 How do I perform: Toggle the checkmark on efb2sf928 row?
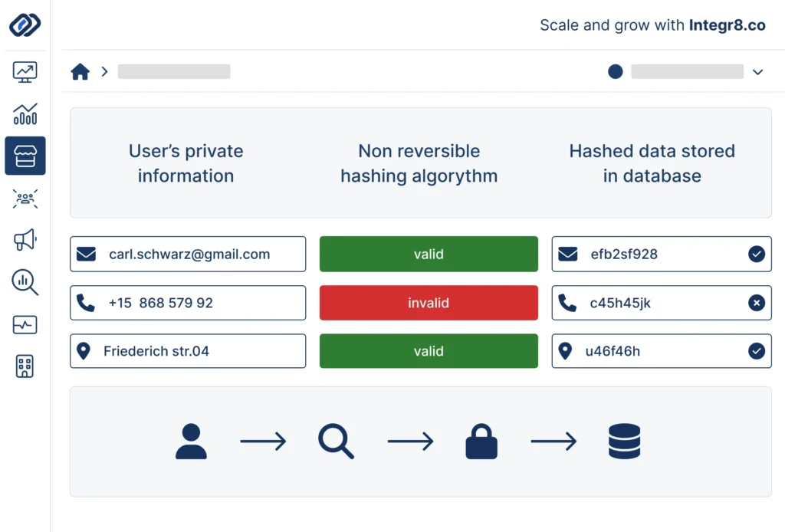coord(757,255)
